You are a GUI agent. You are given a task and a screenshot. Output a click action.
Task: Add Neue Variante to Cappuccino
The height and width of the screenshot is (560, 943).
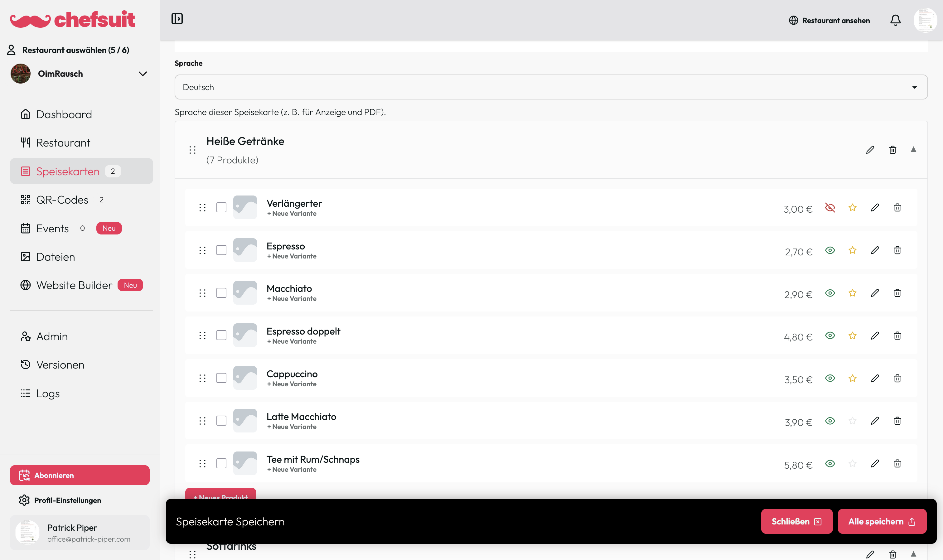click(x=292, y=384)
